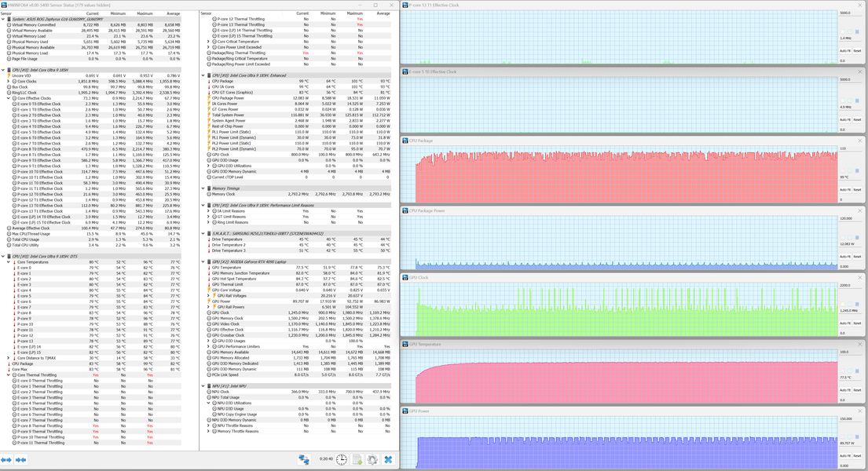The width and height of the screenshot is (868, 471).
Task: Collapse the Core Temperatures tree group
Action: (9, 262)
